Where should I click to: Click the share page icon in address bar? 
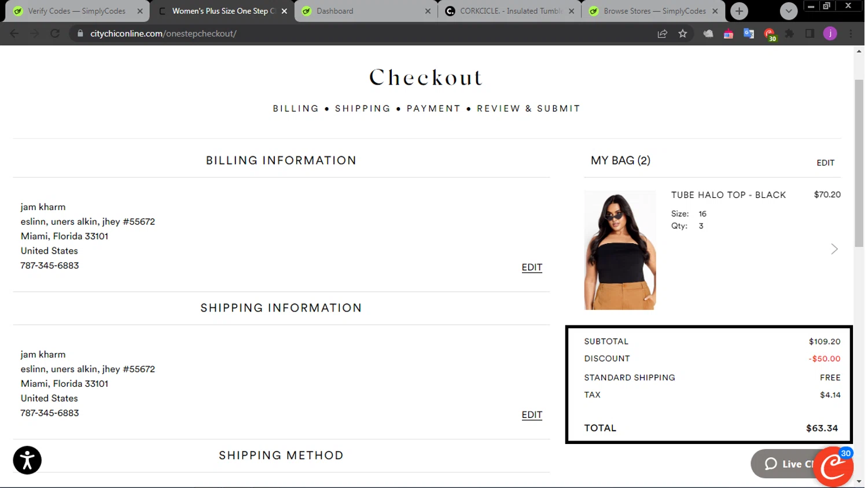(x=663, y=34)
